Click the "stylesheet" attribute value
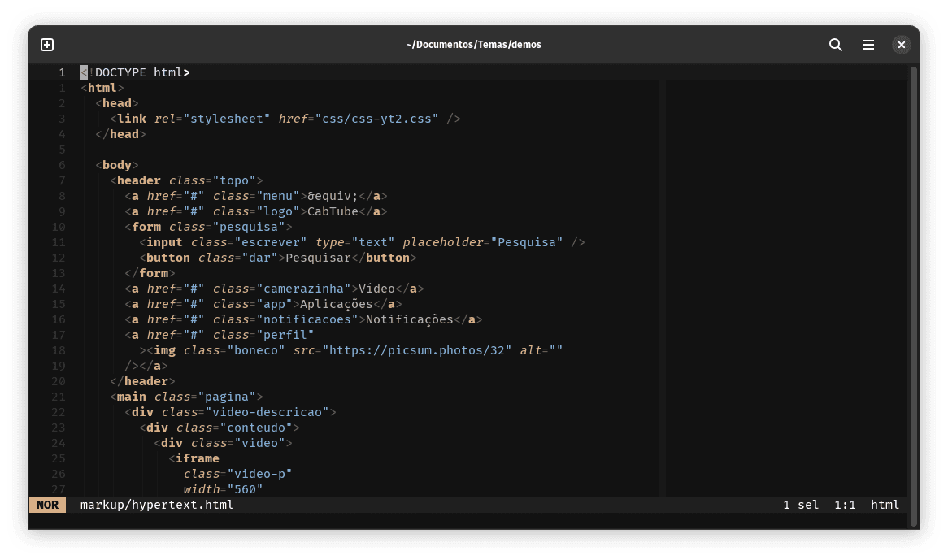Image resolution: width=948 pixels, height=560 pixels. pyautogui.click(x=227, y=119)
